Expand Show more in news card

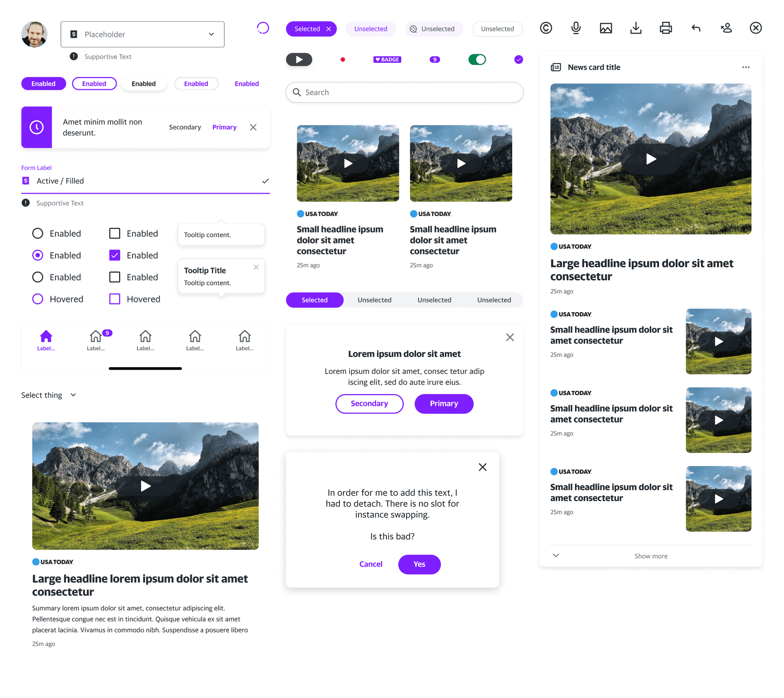pos(650,556)
